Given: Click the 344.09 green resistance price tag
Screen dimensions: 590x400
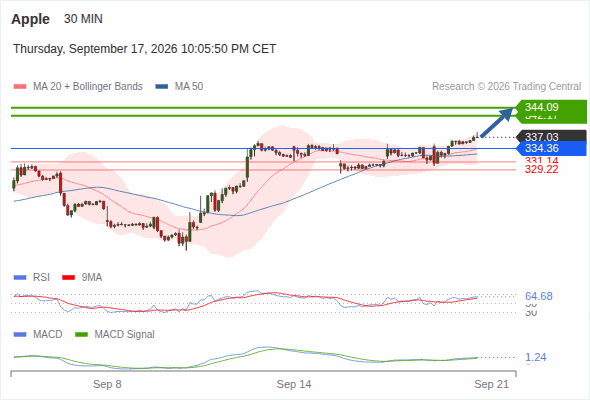Looking at the screenshot, I should (551, 107).
